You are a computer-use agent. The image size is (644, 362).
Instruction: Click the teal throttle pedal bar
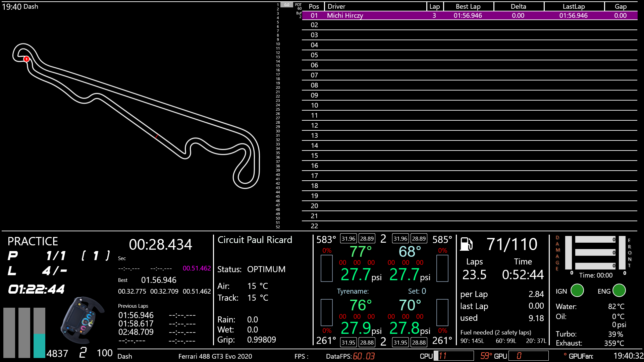coord(39,345)
